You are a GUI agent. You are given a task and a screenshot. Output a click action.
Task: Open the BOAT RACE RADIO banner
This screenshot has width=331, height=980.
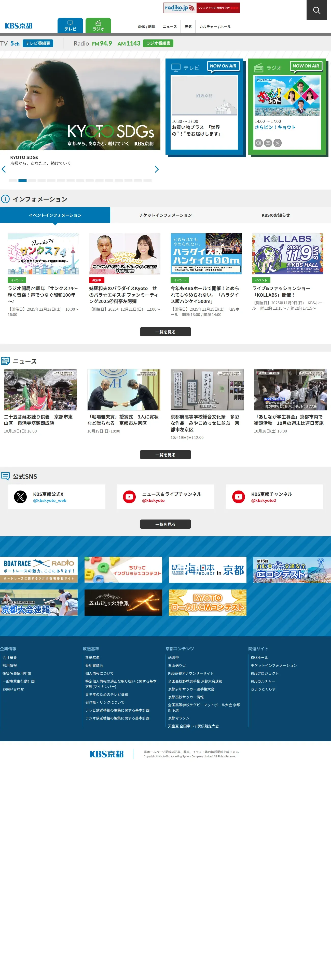[39, 570]
